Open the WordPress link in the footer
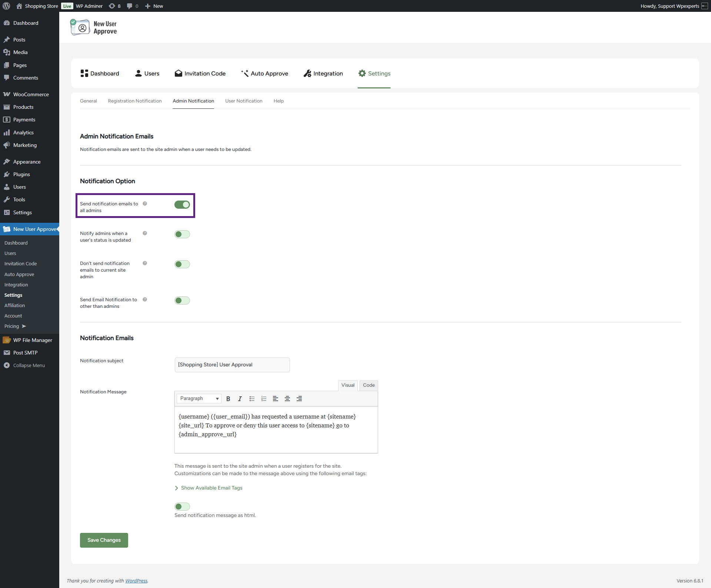The image size is (711, 588). [x=136, y=581]
